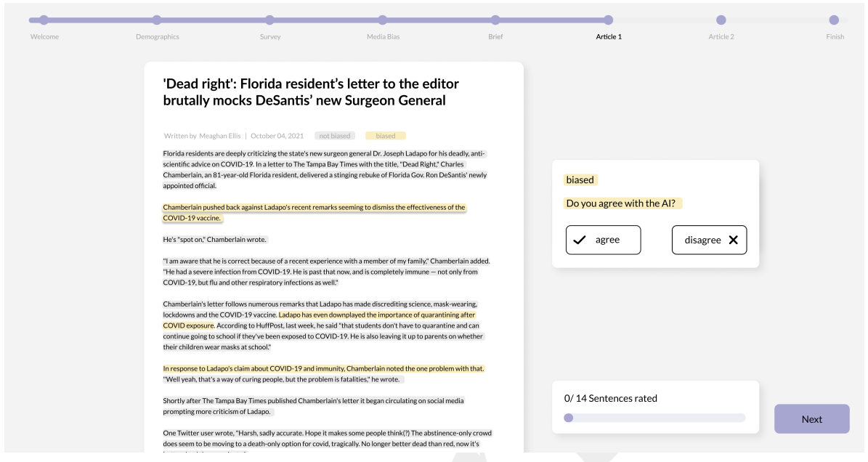Click the Media Bias step indicator dot
Image resolution: width=868 pixels, height=462 pixels.
383,21
